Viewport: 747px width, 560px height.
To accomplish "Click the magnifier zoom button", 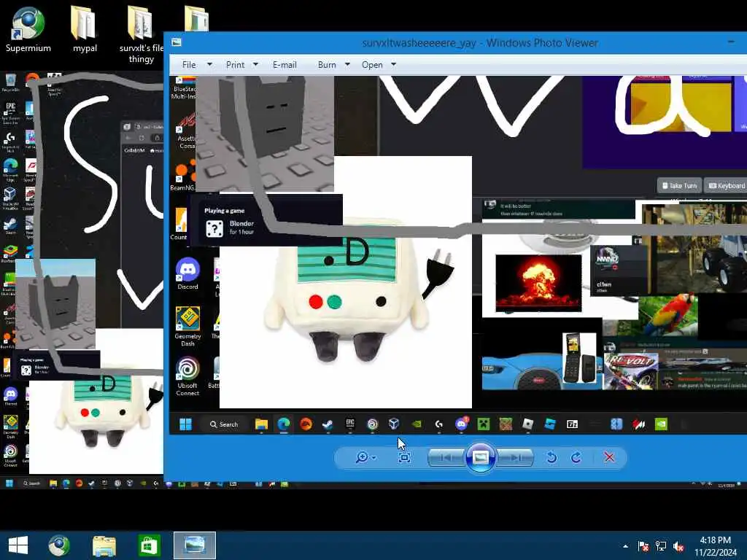I will (362, 458).
